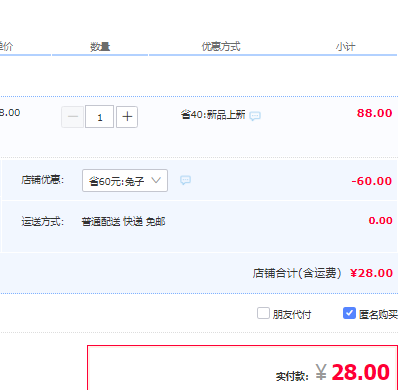Click the 88.00 item subtotal amount

pos(374,113)
